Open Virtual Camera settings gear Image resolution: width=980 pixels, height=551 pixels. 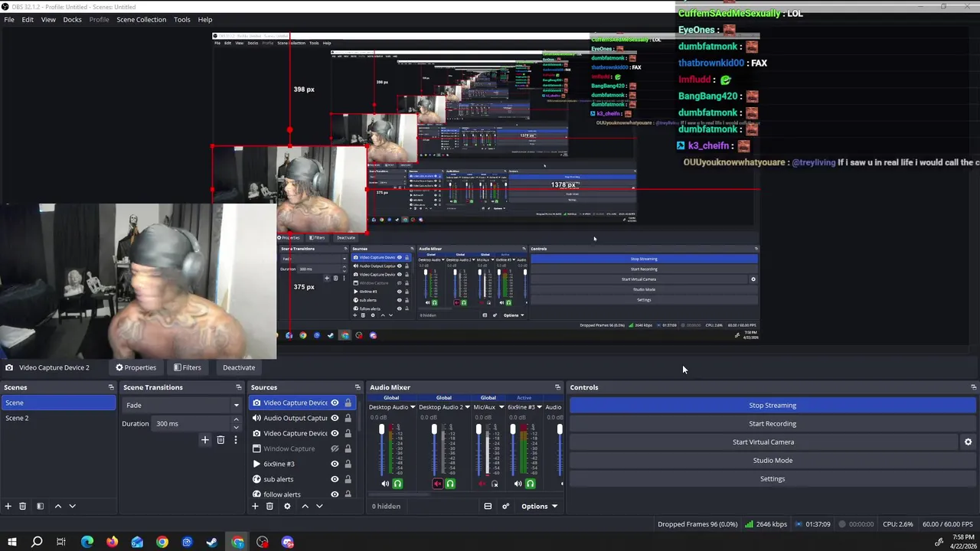[x=968, y=442]
